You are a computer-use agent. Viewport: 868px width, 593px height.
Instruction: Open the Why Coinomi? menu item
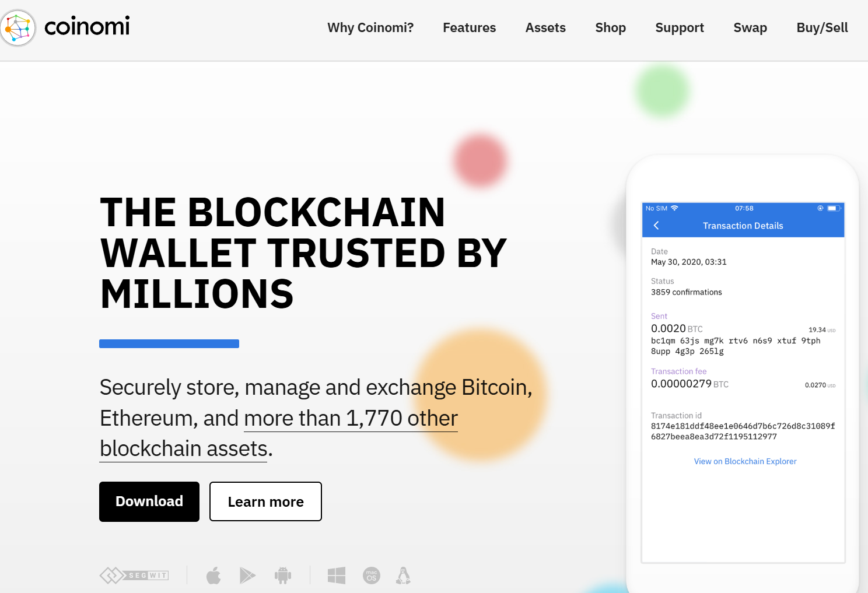(x=370, y=28)
